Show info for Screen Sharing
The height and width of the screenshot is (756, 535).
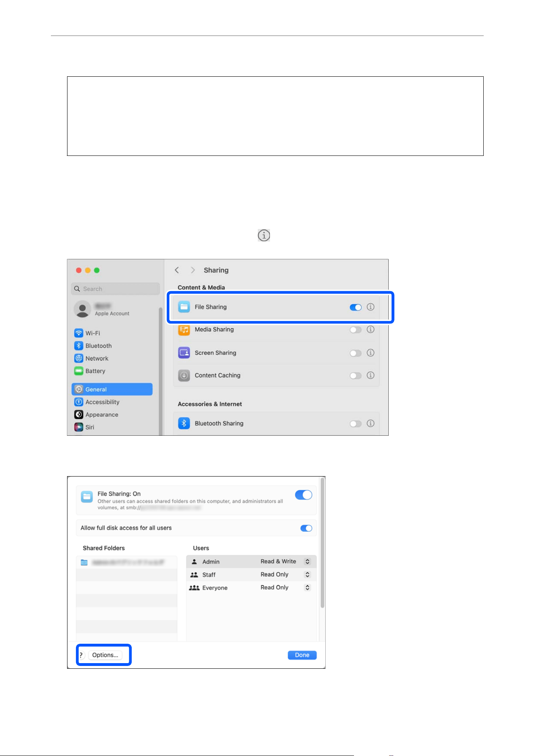(x=371, y=353)
